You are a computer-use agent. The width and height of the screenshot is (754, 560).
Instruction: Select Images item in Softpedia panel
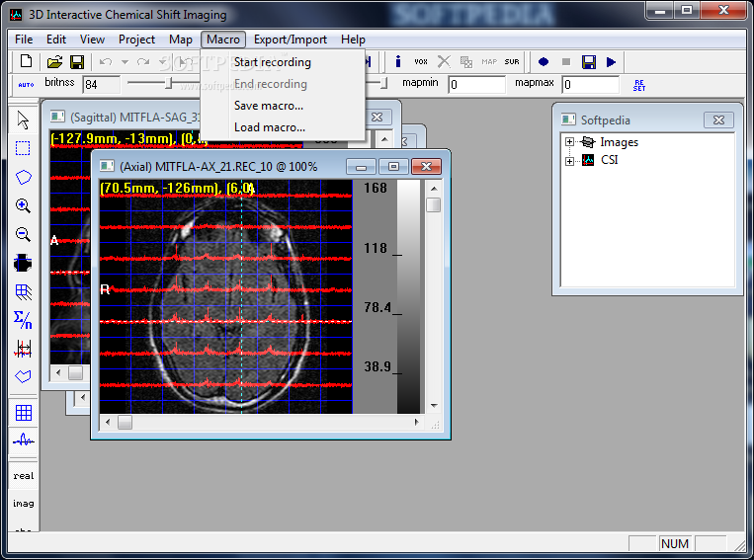pos(619,142)
